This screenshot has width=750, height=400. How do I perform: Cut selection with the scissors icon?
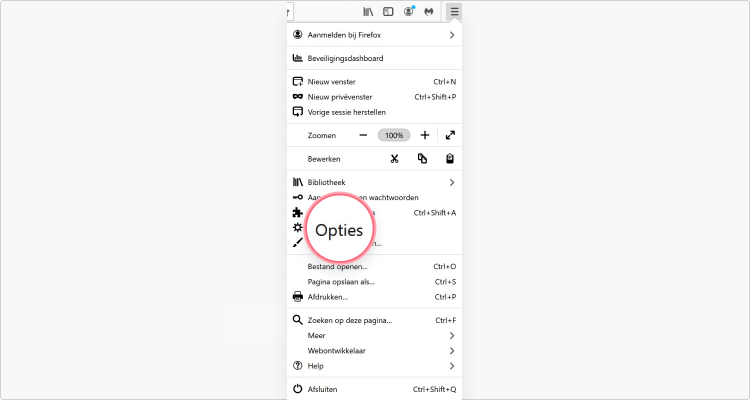point(394,159)
